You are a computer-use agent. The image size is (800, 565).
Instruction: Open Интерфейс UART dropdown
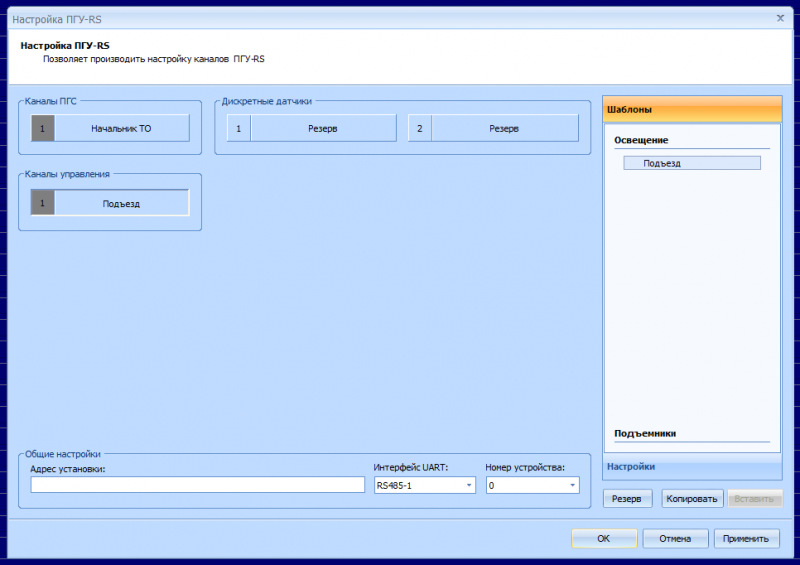(424, 485)
